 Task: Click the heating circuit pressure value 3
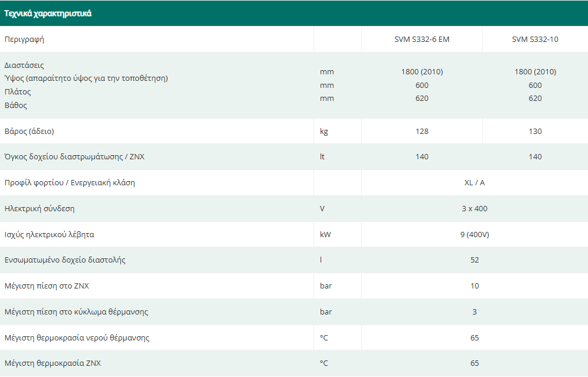coord(475,312)
